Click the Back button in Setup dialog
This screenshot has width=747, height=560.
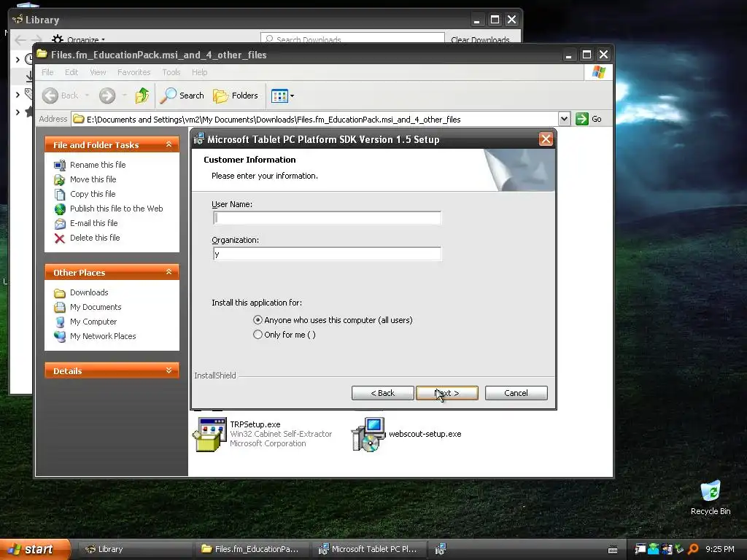click(x=382, y=393)
